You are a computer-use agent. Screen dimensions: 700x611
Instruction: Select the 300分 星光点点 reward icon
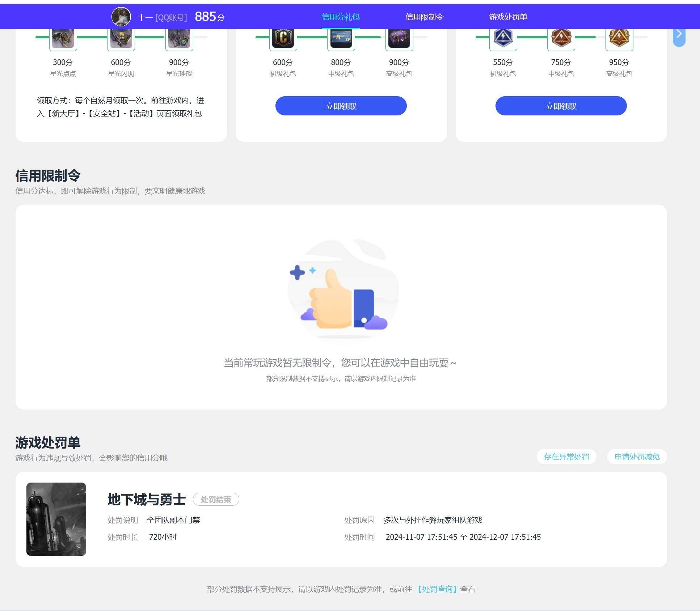pos(63,38)
